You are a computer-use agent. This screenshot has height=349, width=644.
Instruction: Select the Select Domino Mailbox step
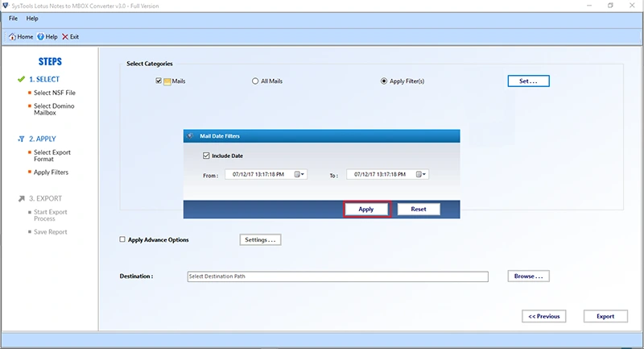(54, 110)
